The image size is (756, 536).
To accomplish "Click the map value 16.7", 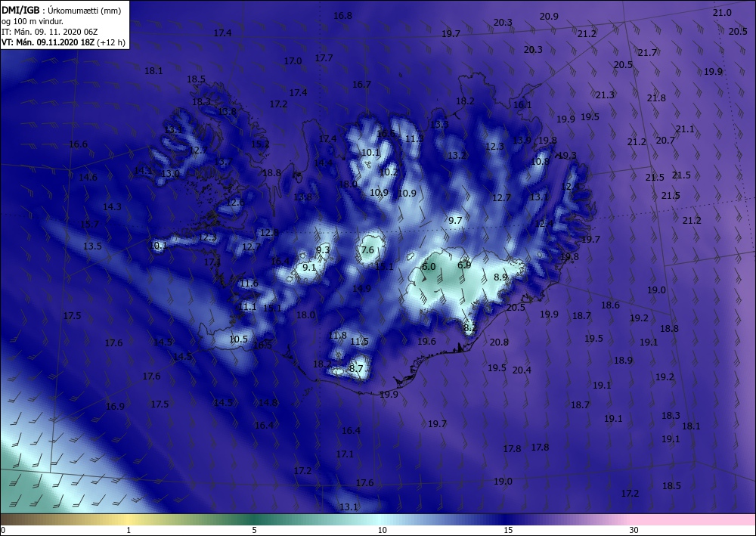I will pyautogui.click(x=361, y=85).
